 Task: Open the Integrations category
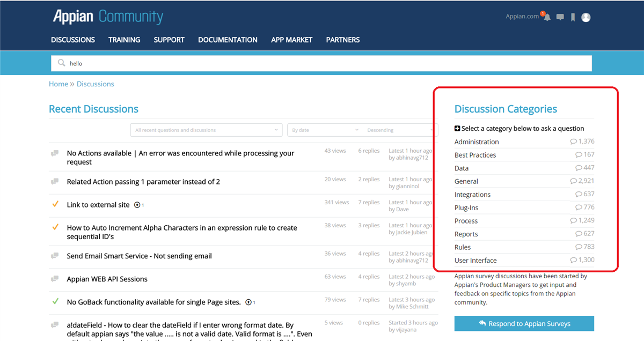pos(472,195)
